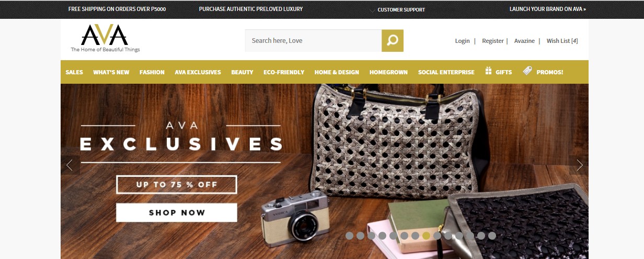This screenshot has width=644, height=259.
Task: Open the Wish List [4] link
Action: (562, 41)
